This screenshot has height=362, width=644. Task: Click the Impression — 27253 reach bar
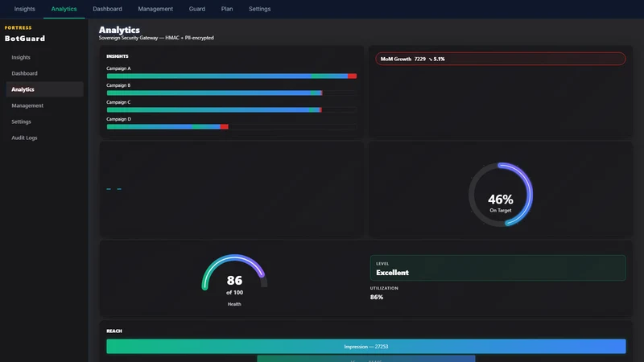pyautogui.click(x=366, y=347)
